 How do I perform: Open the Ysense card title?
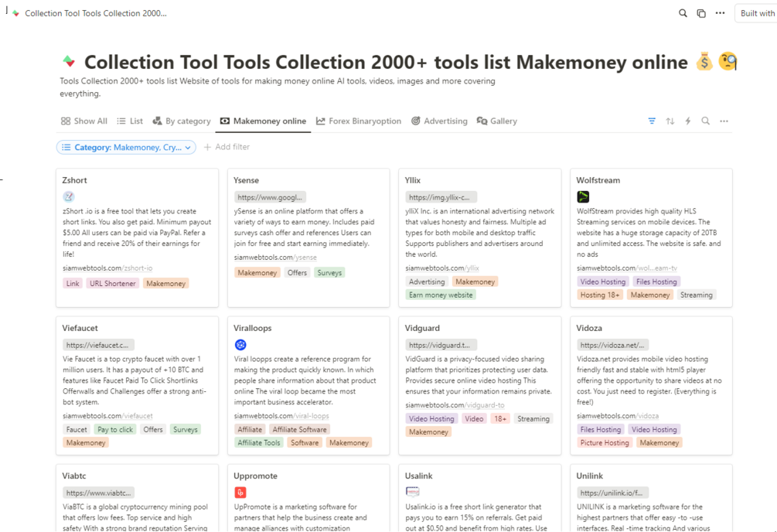[x=247, y=180]
